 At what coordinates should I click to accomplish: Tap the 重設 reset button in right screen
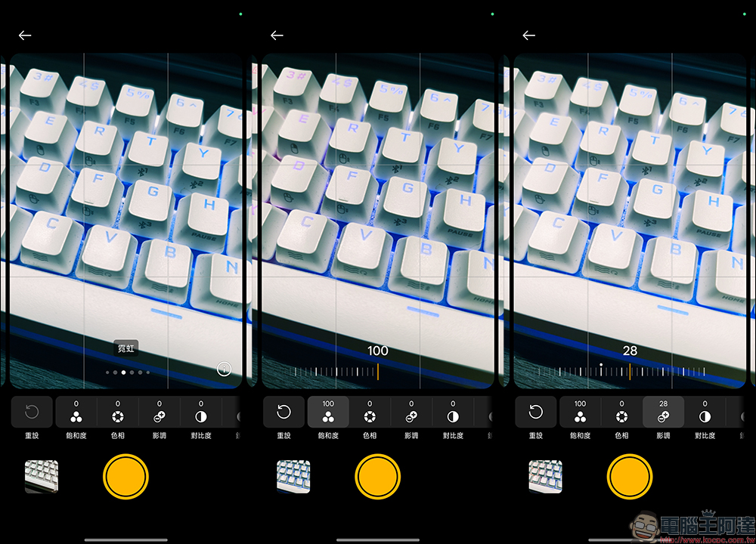pos(536,412)
